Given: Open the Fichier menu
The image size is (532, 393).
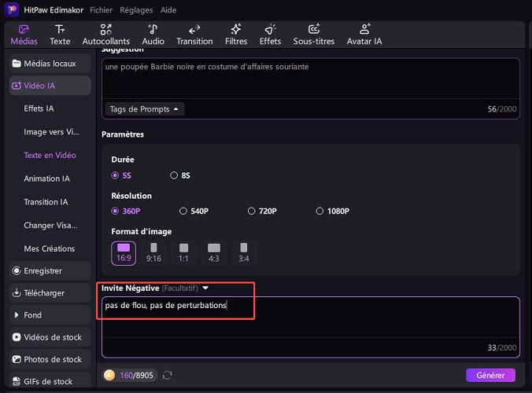Looking at the screenshot, I should [x=101, y=10].
